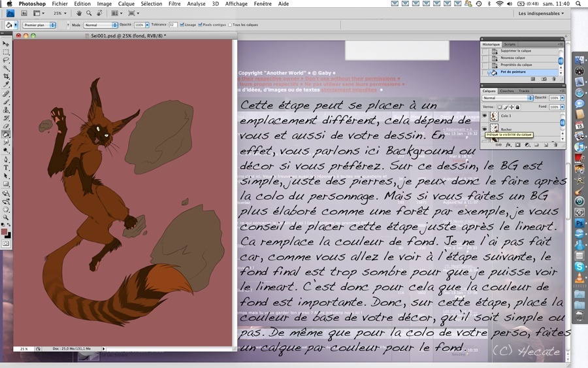Open Spotlight search in menu bar
Screen dimensions: 588x368
click(x=579, y=4)
